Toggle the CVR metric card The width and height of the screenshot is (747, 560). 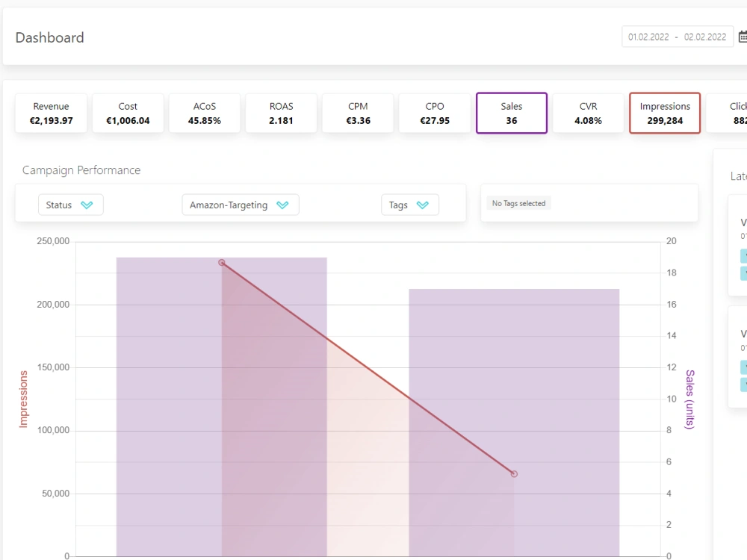[x=589, y=113]
